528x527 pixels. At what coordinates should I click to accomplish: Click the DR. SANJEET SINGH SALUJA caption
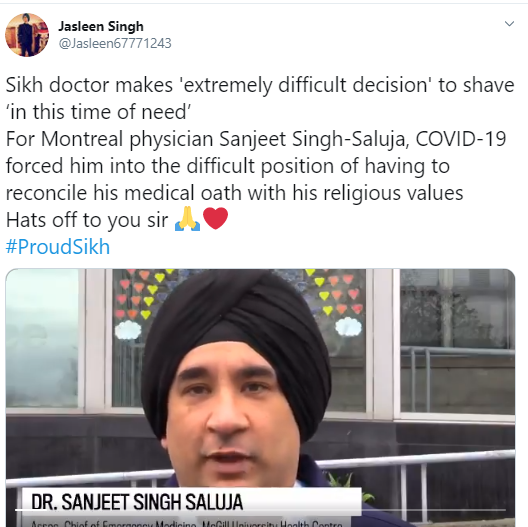point(137,502)
